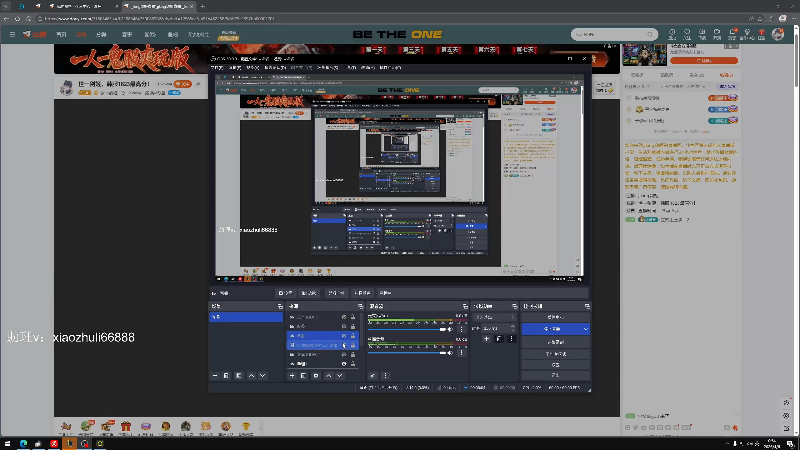The height and width of the screenshot is (450, 800).
Task: Pop out the Sources dock via header icon
Action: 360,306
